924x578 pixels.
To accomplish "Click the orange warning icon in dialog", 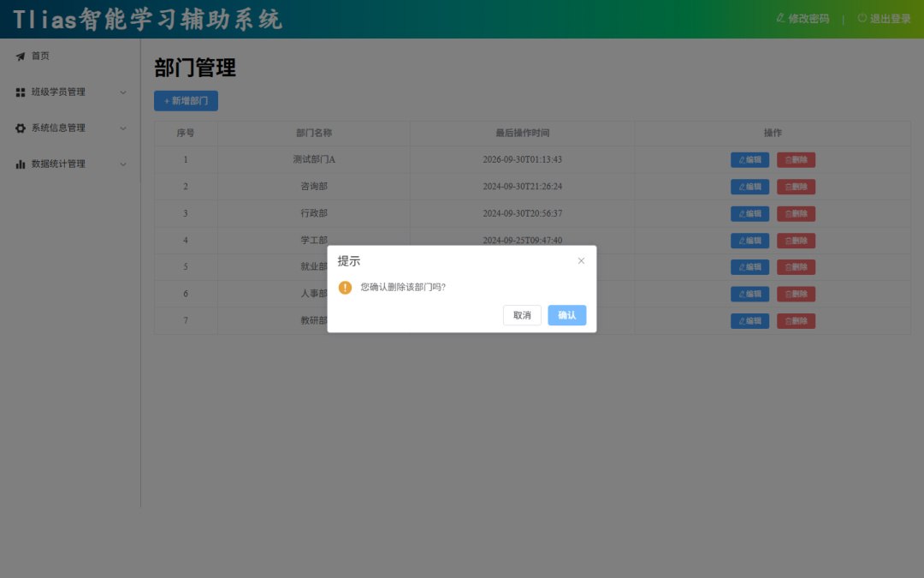I will [x=346, y=287].
